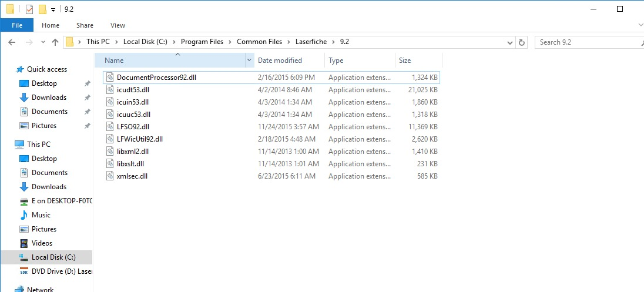
Task: Refresh the 9.2 folder view
Action: coord(522,42)
